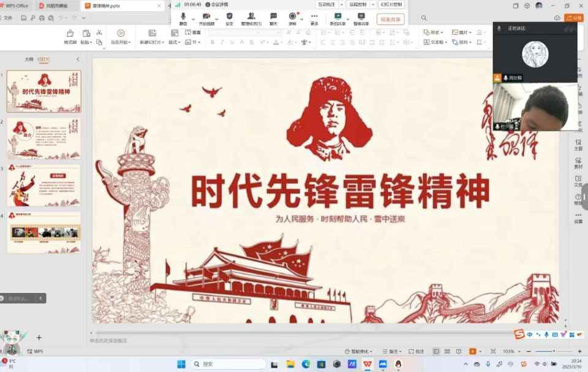Click the notes button in status bar
The width and height of the screenshot is (588, 372).
pos(394,352)
